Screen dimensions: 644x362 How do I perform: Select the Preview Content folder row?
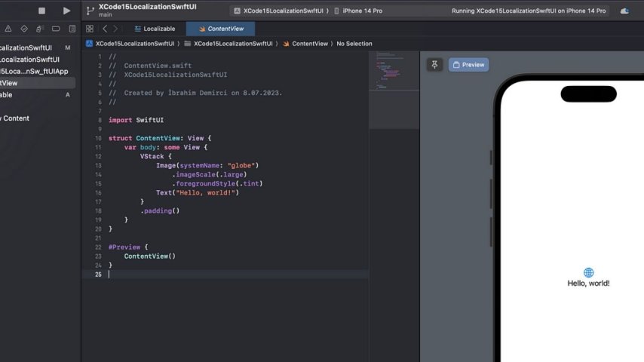[36, 118]
